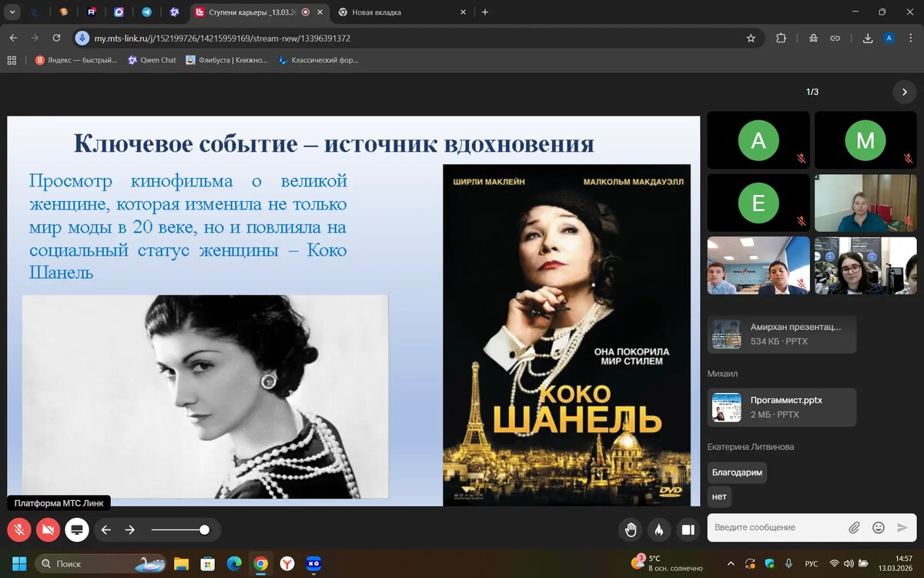This screenshot has height=578, width=924.
Task: Switch to the Telegram pinned tab
Action: (146, 12)
